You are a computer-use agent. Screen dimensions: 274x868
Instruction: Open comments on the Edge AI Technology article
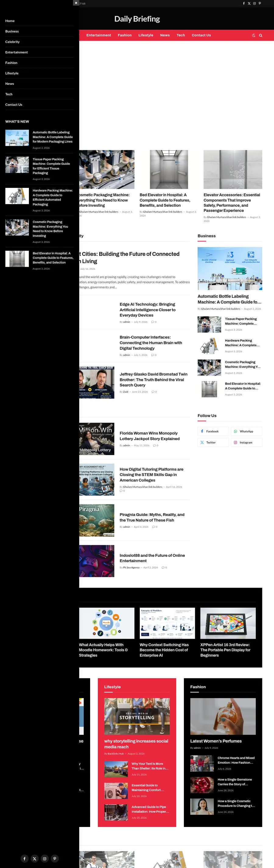153,322
